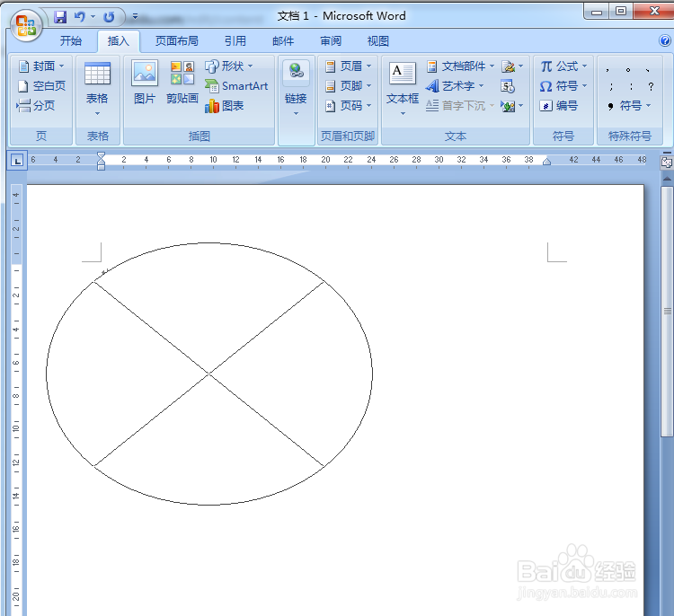Insert a 编号 number
The image size is (674, 616).
point(559,106)
